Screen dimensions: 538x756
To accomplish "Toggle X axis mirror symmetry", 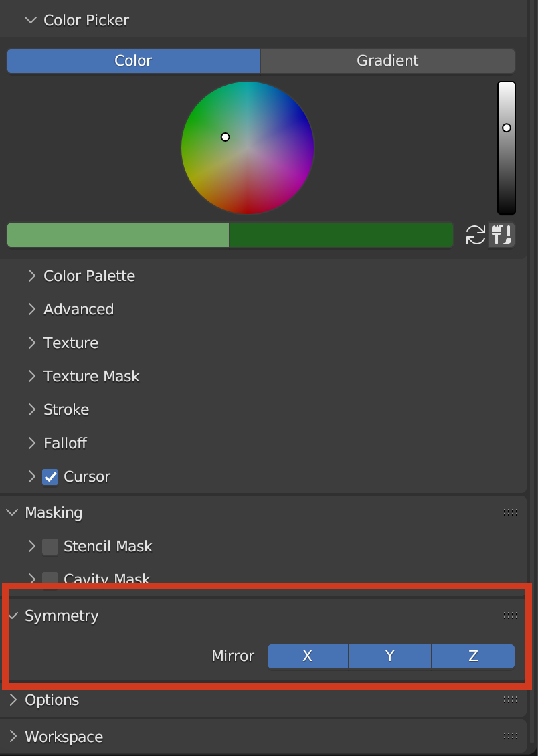I will coord(308,656).
